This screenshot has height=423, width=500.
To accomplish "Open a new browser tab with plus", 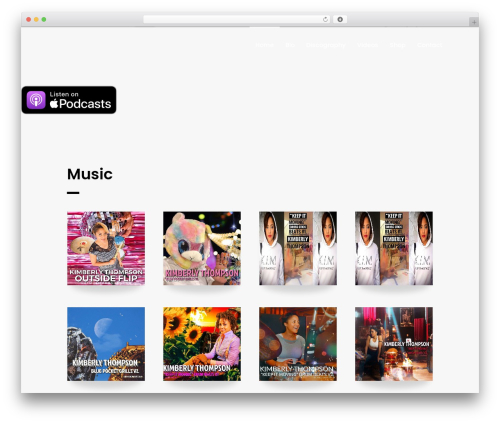I will 474,22.
